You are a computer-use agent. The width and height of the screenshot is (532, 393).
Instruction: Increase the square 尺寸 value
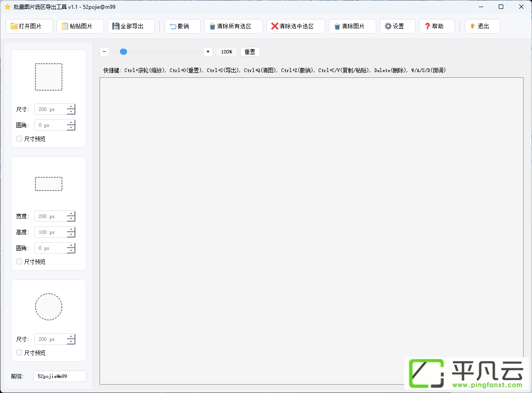point(71,107)
